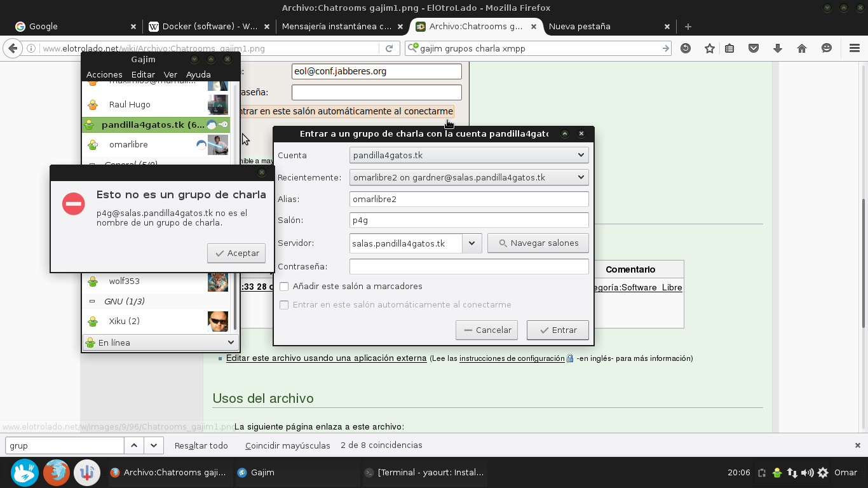868x488 pixels.
Task: Click Aceptar in the error dialog
Action: [x=236, y=253]
